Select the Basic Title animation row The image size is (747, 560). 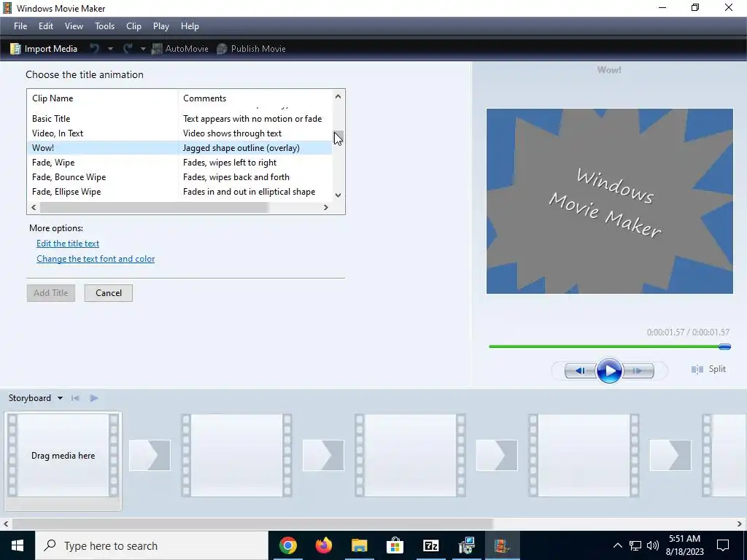tap(179, 119)
